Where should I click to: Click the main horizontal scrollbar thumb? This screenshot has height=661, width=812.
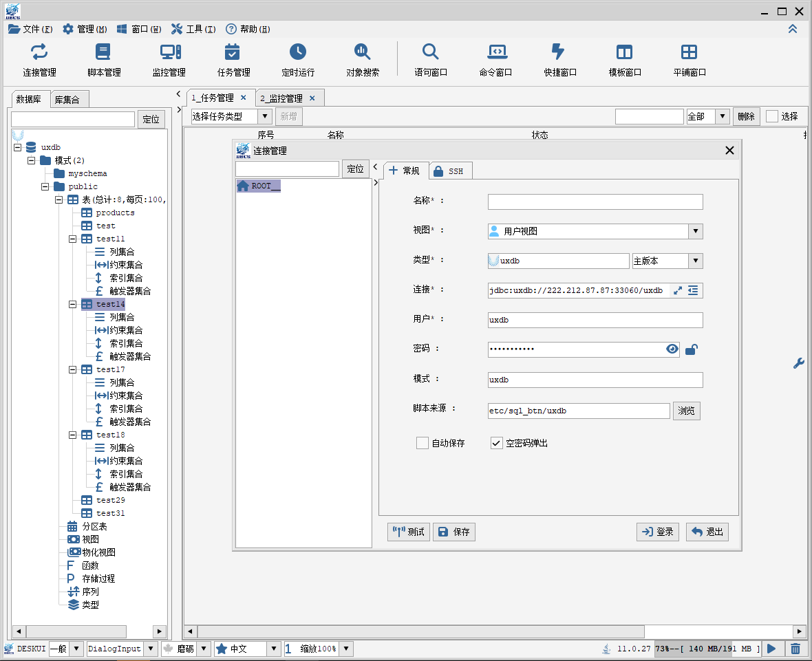[420, 631]
